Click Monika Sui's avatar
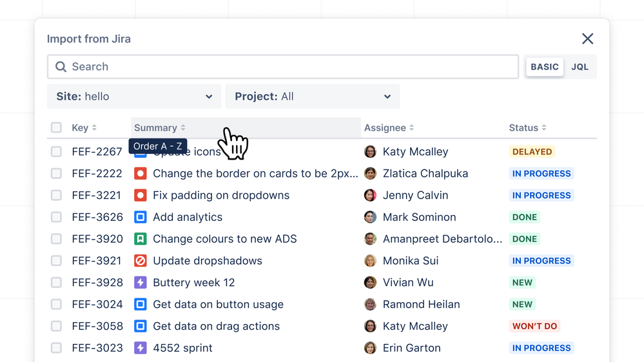Screen dimensions: 644x362 click(370, 261)
